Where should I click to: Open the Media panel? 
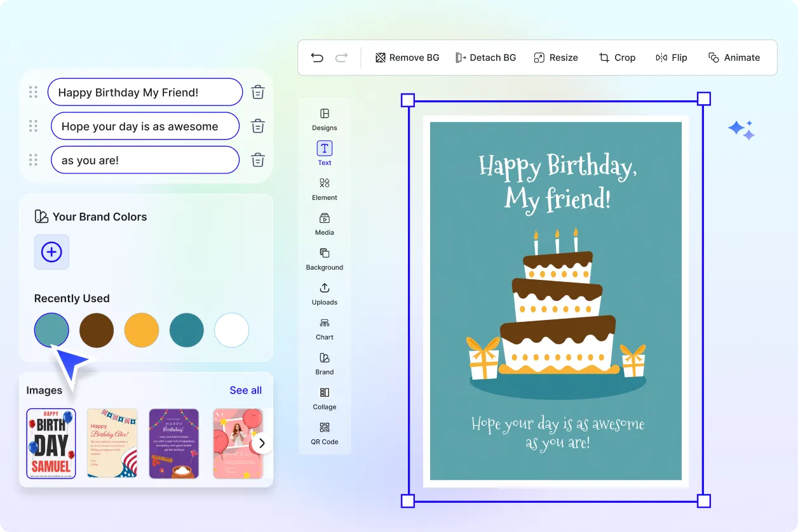click(x=324, y=224)
